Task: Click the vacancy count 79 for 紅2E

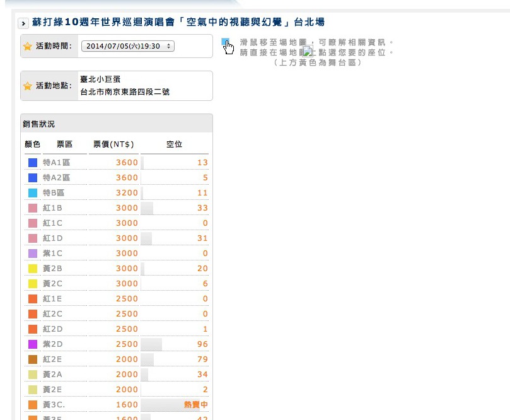Action: pyautogui.click(x=202, y=359)
